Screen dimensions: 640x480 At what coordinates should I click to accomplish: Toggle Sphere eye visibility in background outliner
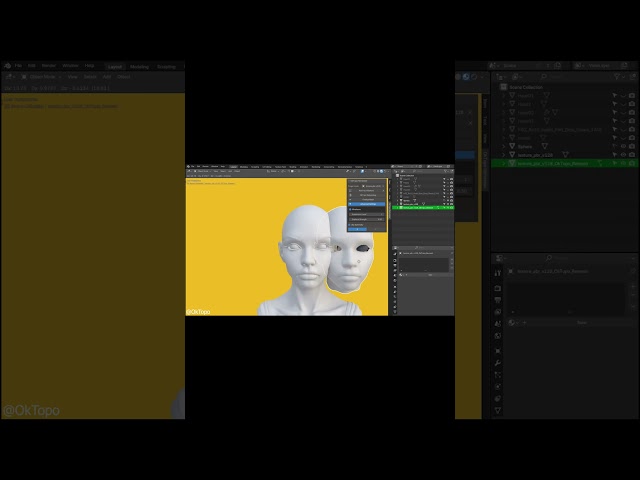[x=623, y=146]
